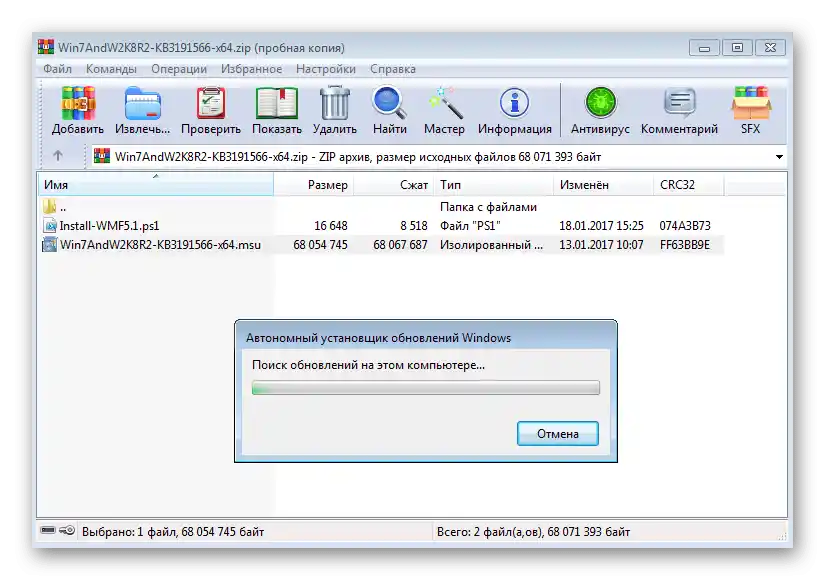The width and height of the screenshot is (825, 580).
Task: Click the key icon in status bar
Action: point(67,531)
